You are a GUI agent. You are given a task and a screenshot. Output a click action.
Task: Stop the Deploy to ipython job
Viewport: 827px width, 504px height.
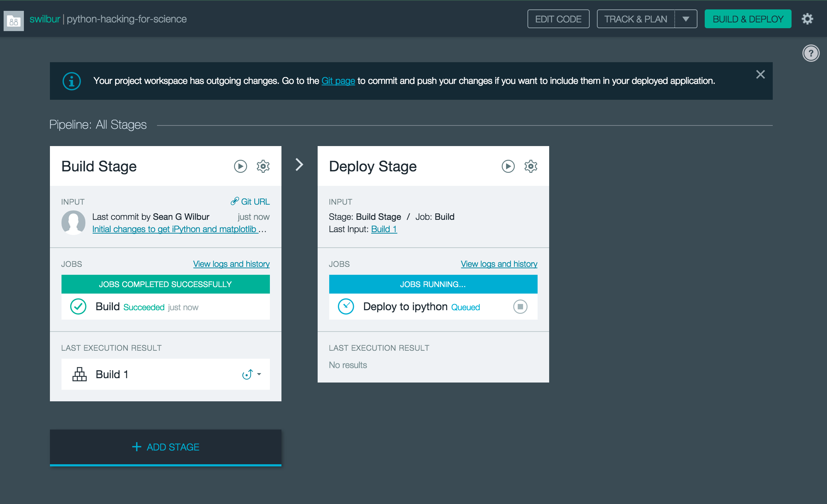coord(520,307)
